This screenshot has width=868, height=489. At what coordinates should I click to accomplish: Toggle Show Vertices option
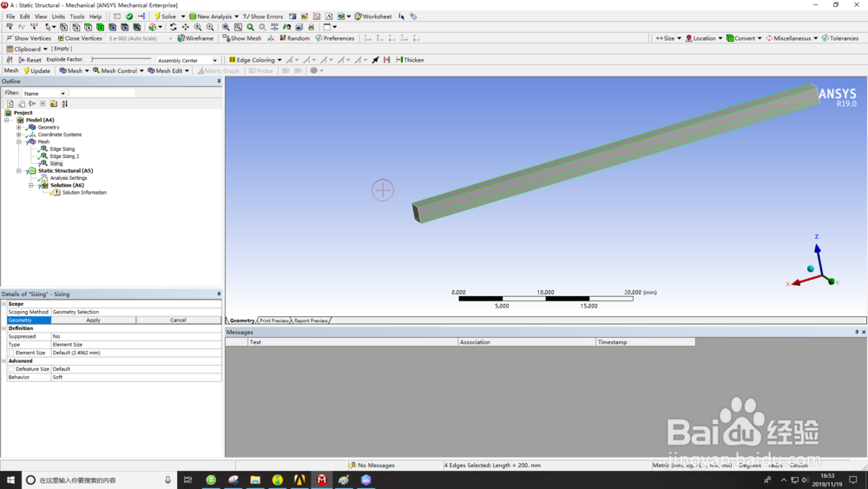point(29,38)
